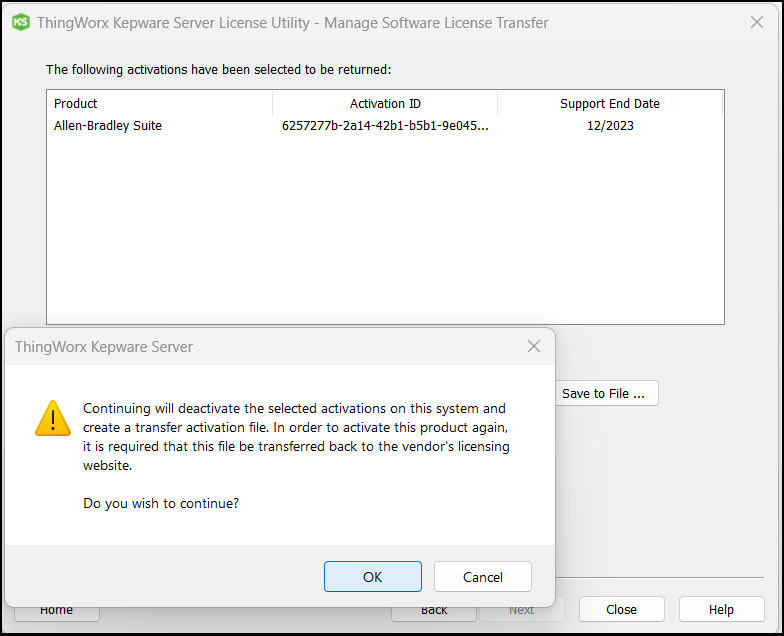784x636 pixels.
Task: Click the 12/2023 support end date cell
Action: coord(610,126)
